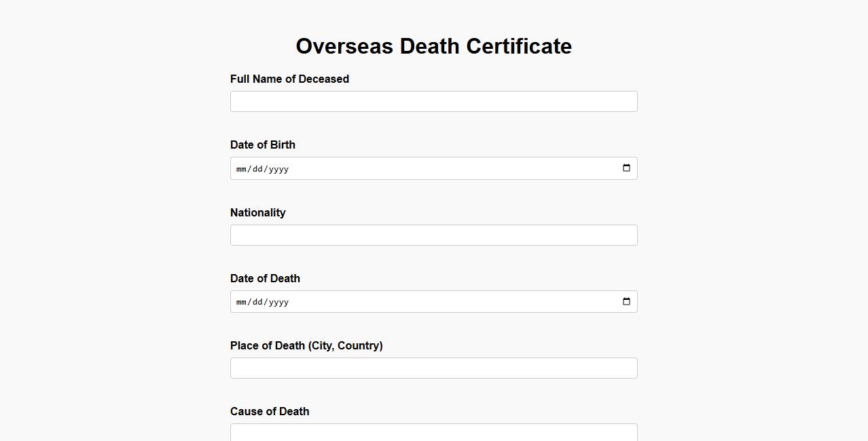Click the Cause of Death label
Image resolution: width=868 pixels, height=441 pixels.
(x=270, y=412)
